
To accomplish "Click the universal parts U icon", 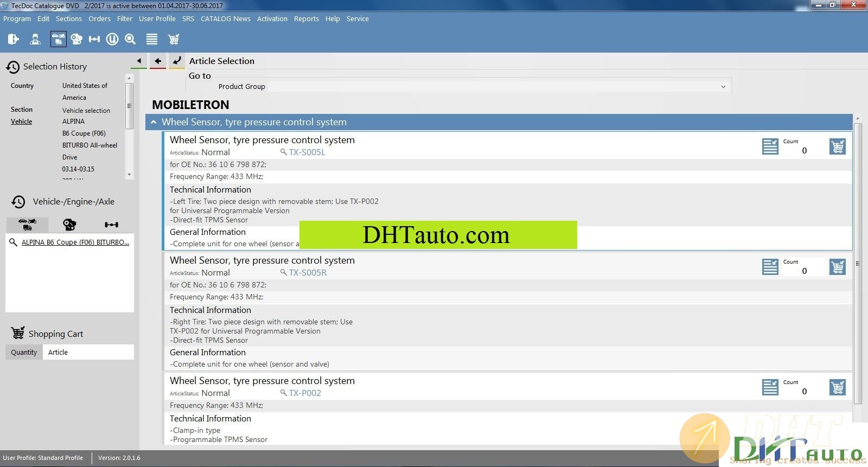I will click(112, 39).
